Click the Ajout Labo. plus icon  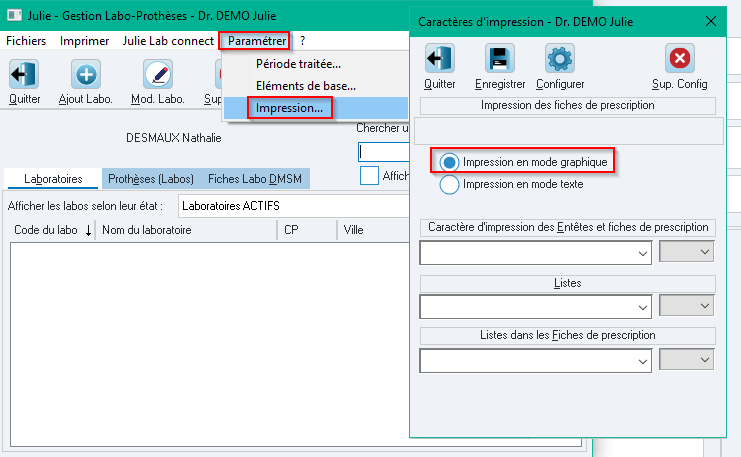coord(86,74)
